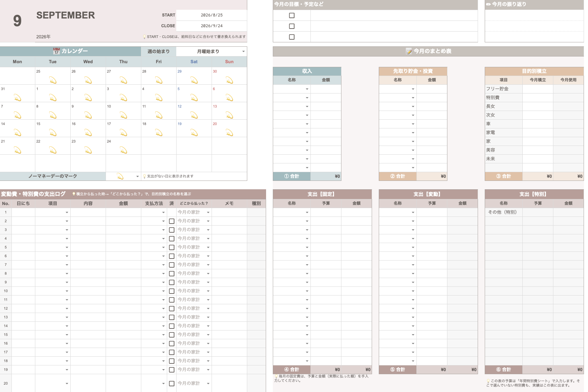The image size is (588, 392).
Task: Click the no-money-day icon on Sunday 13
Action: pyautogui.click(x=229, y=115)
